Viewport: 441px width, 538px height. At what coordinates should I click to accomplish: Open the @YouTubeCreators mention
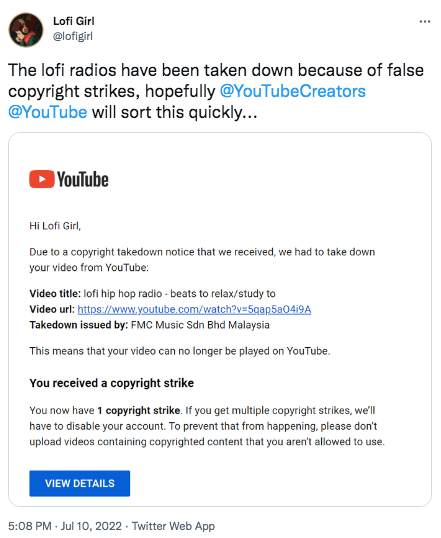click(292, 91)
